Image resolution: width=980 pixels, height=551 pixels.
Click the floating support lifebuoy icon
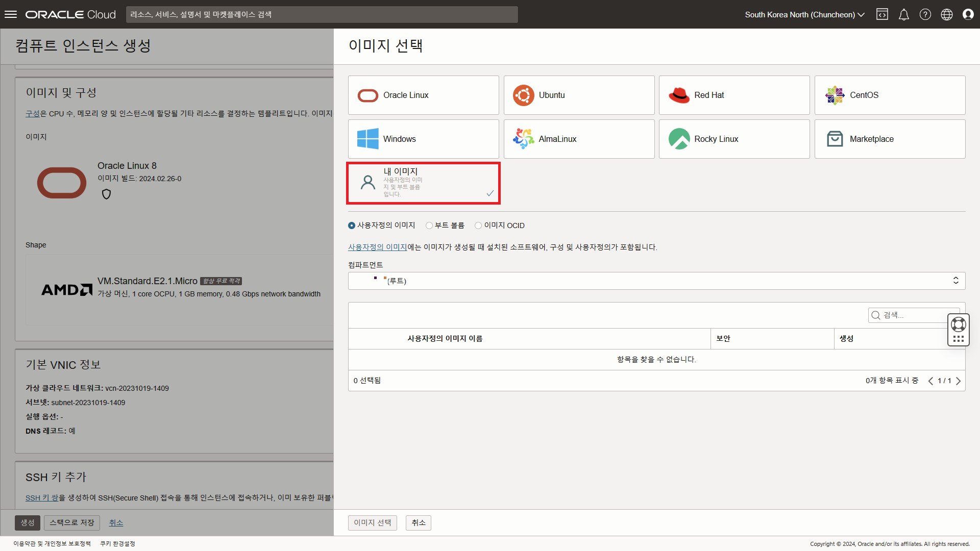click(x=958, y=324)
